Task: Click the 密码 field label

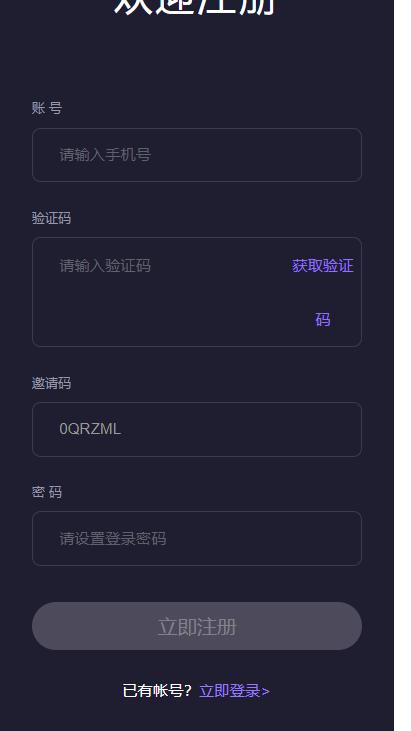Action: 47,492
